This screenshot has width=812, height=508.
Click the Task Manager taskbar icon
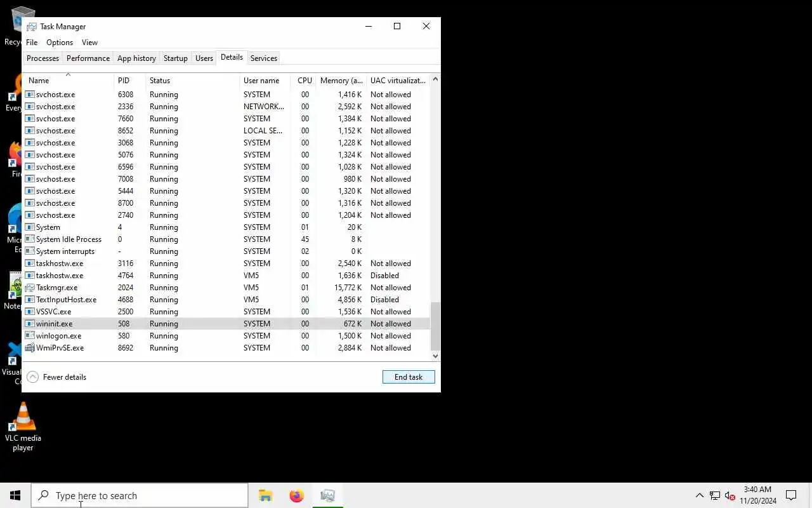327,495
